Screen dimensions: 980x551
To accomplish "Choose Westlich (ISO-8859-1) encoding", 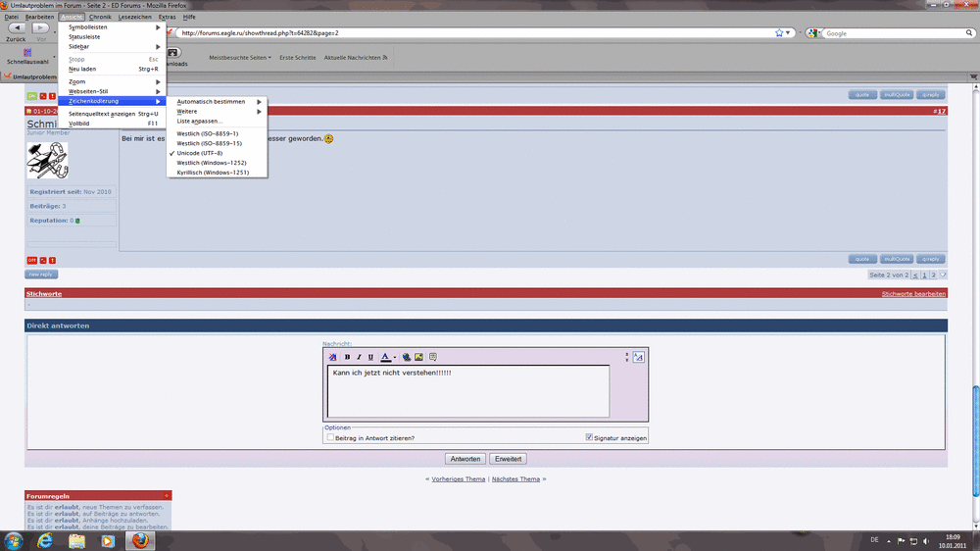I will 217,134.
